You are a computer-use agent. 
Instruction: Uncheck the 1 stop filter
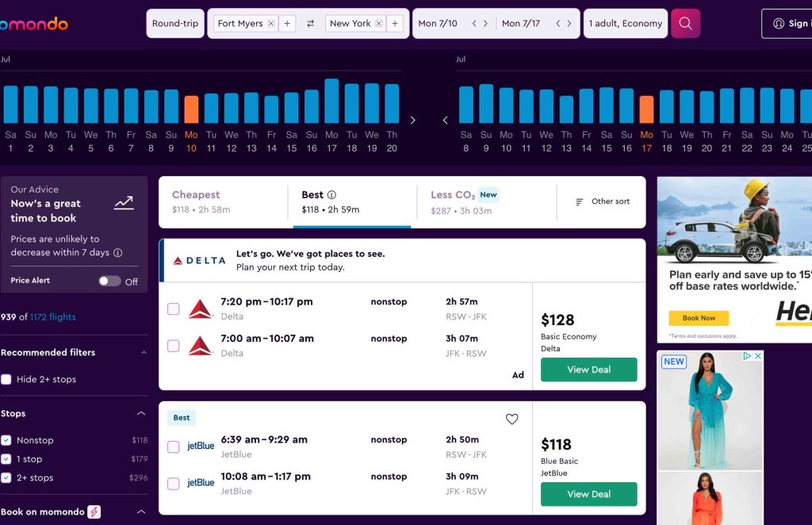coord(6,459)
